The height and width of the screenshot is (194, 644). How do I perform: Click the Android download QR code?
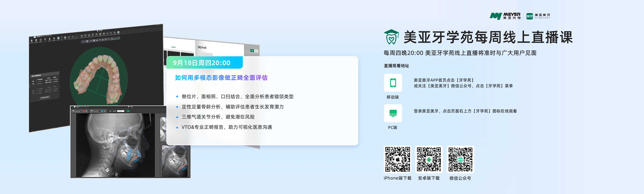pyautogui.click(x=429, y=159)
